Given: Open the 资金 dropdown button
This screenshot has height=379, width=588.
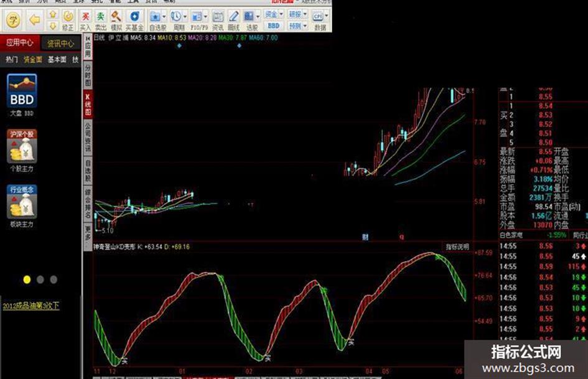Looking at the screenshot, I should click(273, 14).
